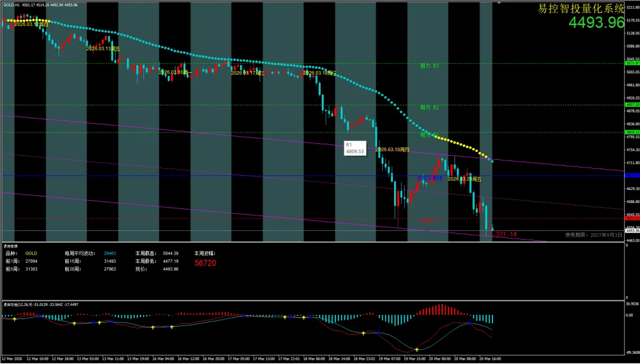Screen dimensions: 640x364
Task: Click the green 5031.87 price tag
Action: tap(632, 63)
